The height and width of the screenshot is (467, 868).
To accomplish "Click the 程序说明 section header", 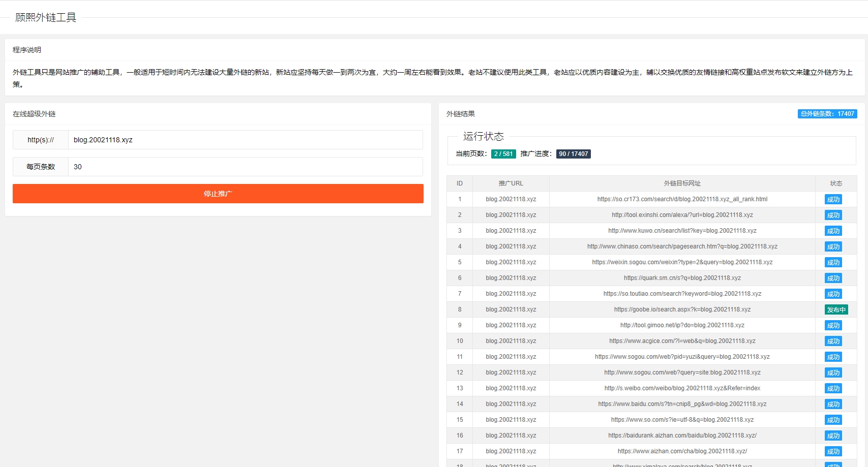I will pyautogui.click(x=27, y=50).
